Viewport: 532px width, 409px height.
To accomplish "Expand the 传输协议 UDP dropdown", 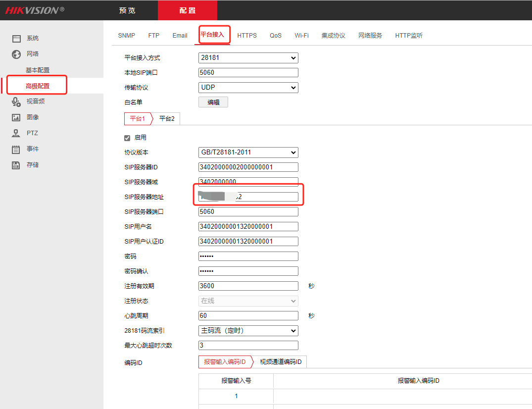I will point(248,88).
